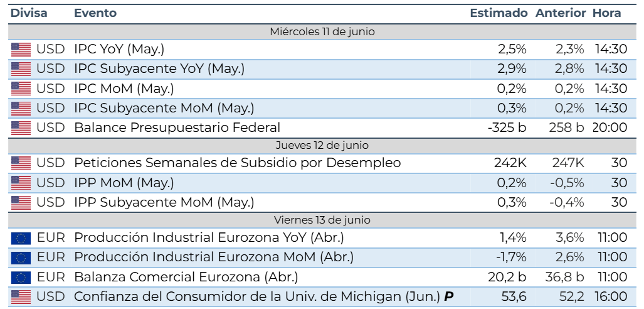
Task: Click the US flag beside IPC YoY (May.)
Action: [x=21, y=50]
